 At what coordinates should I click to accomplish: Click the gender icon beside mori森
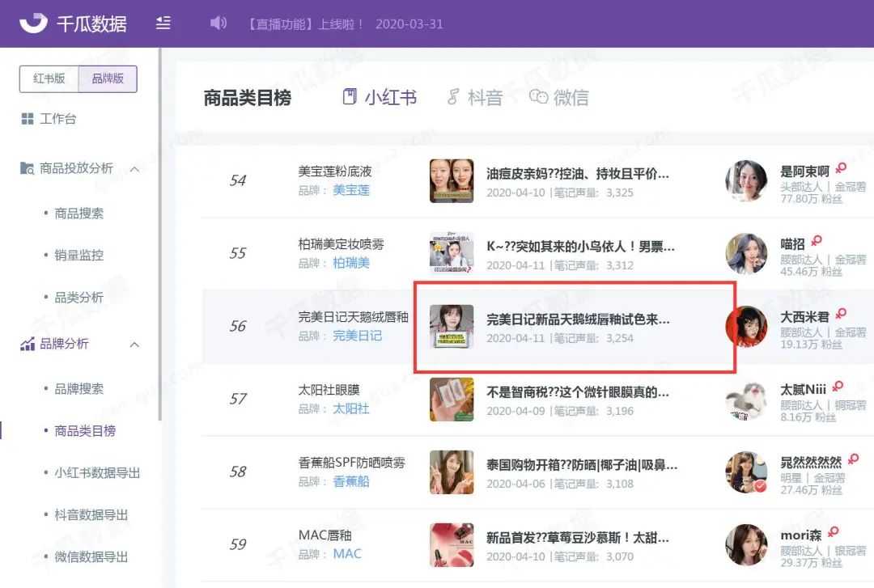[x=834, y=532]
